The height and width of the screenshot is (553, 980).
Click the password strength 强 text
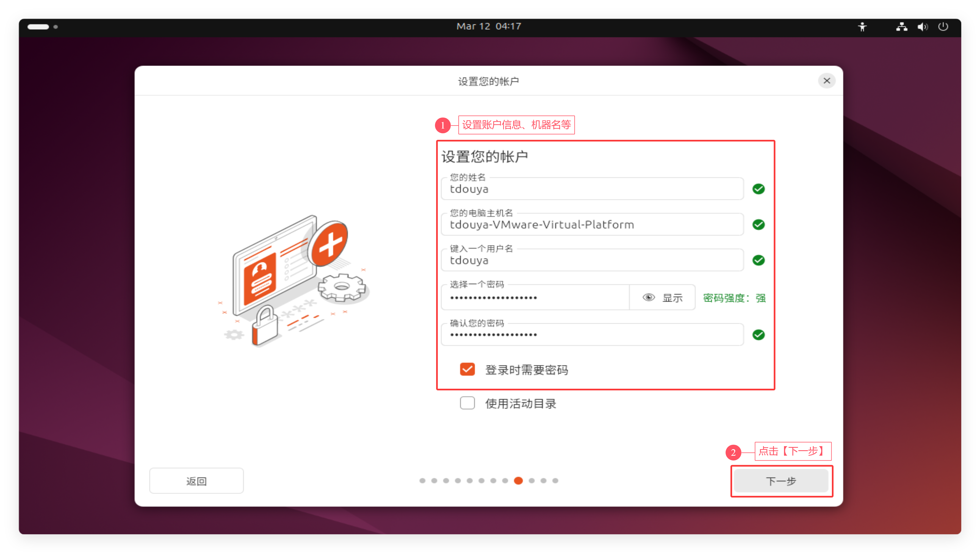tap(734, 298)
